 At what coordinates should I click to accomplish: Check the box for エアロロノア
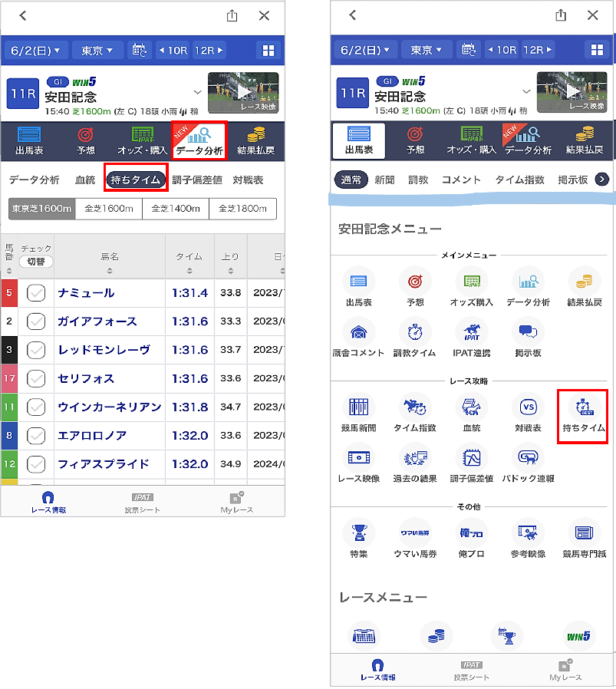pos(36,436)
